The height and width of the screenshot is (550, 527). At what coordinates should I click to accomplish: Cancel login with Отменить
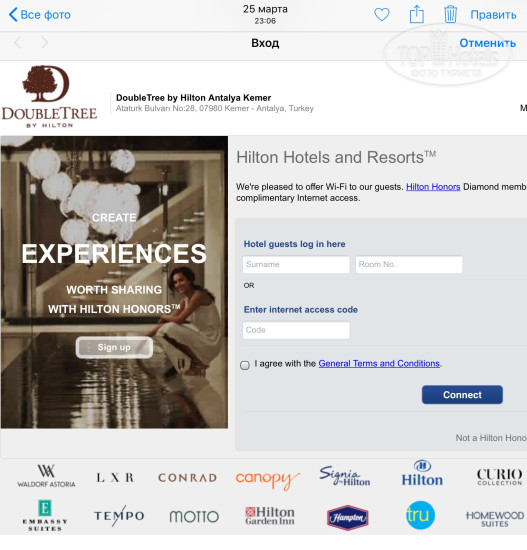tap(487, 43)
